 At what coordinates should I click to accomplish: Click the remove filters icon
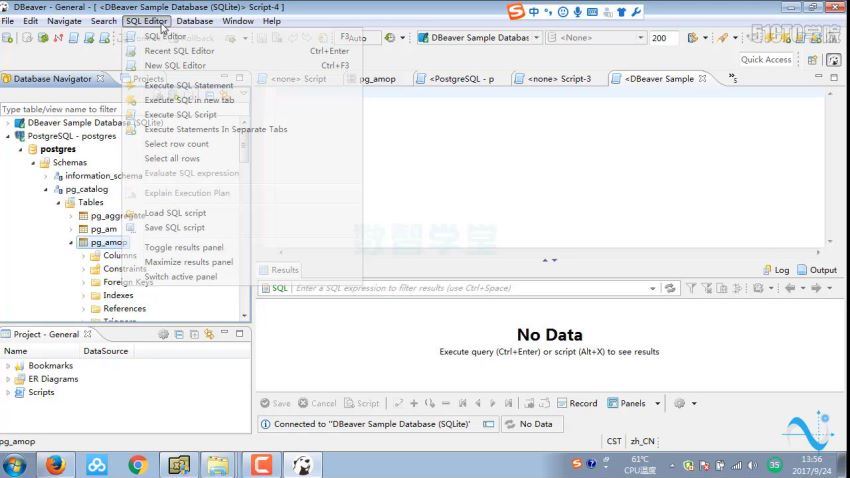tap(706, 288)
